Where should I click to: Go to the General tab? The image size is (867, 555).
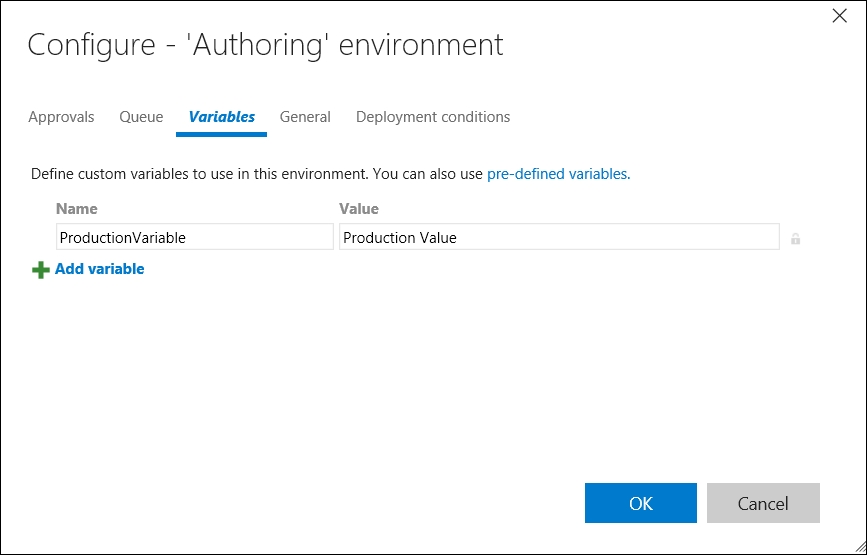[x=305, y=117]
